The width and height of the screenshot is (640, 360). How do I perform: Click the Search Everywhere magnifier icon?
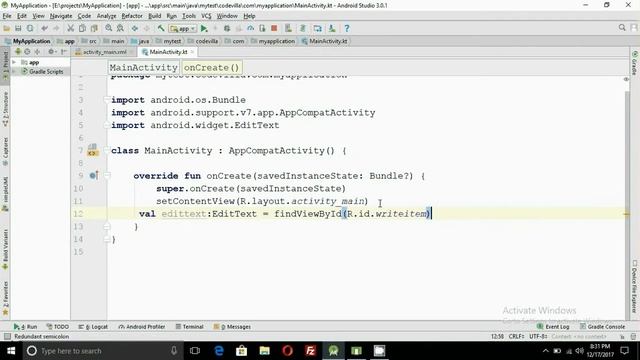[x=622, y=28]
